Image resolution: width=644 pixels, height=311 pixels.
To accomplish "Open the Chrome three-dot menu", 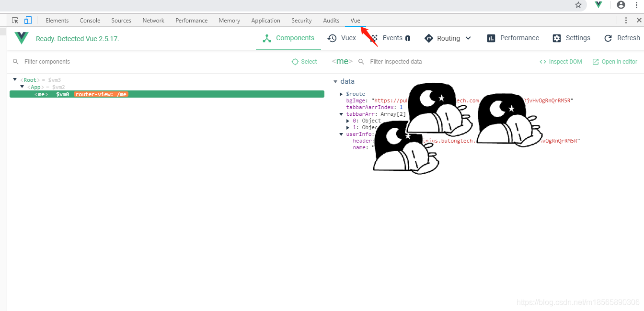I will tap(637, 5).
